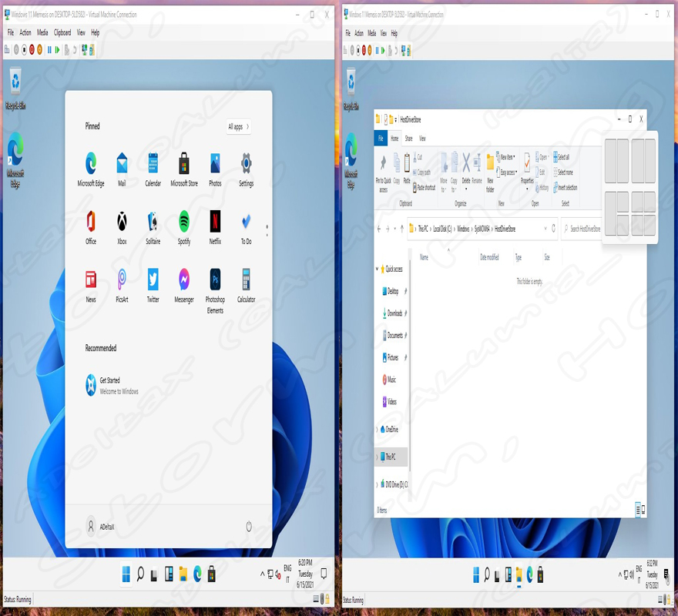This screenshot has width=678, height=616.
Task: Launch PicsArt from pinned apps
Action: [122, 286]
